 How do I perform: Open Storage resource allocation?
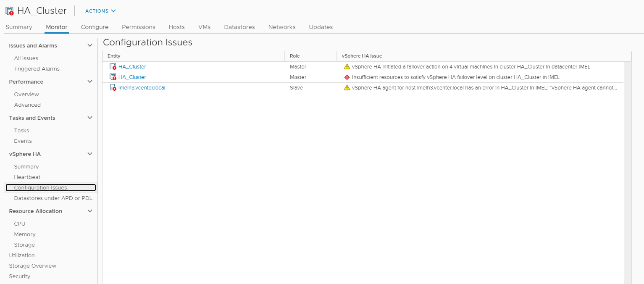coord(24,245)
